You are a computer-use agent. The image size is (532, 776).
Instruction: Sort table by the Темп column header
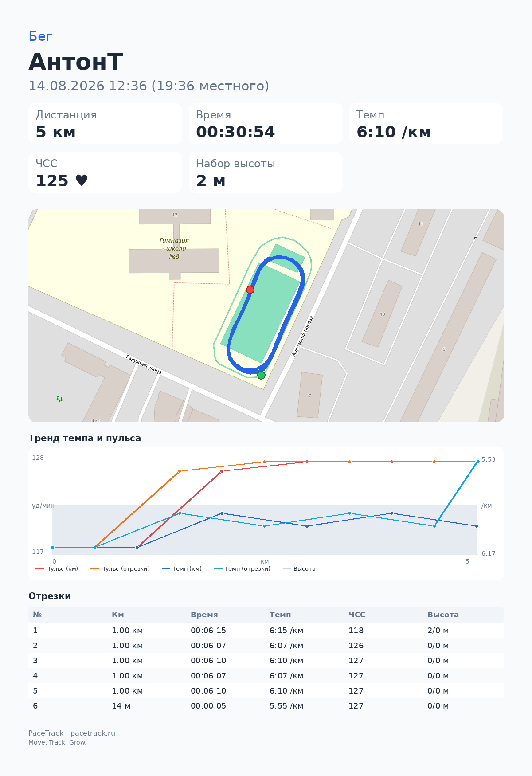(x=280, y=615)
